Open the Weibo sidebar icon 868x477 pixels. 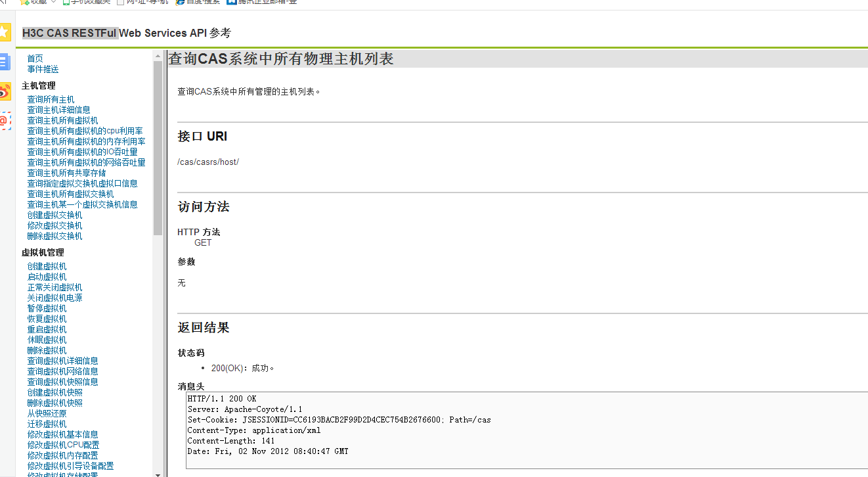pos(5,92)
